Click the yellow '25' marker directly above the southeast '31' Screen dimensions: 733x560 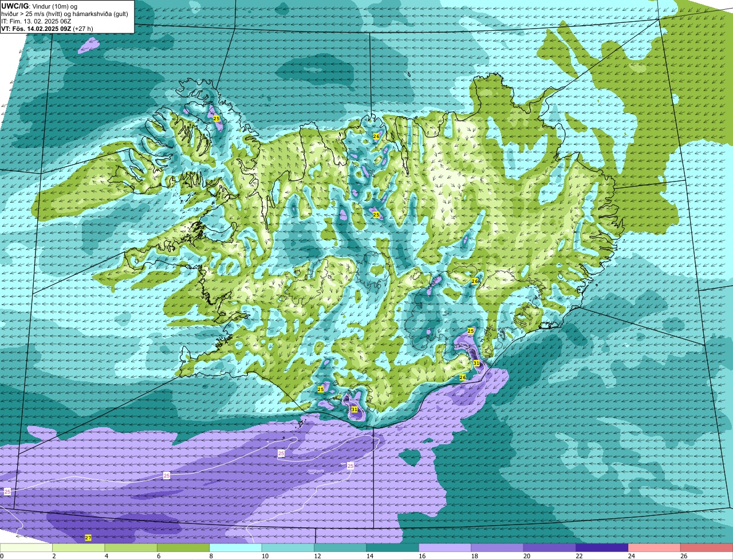pyautogui.click(x=471, y=331)
